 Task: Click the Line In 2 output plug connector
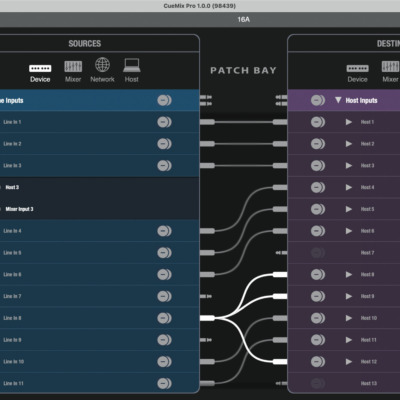(x=207, y=144)
